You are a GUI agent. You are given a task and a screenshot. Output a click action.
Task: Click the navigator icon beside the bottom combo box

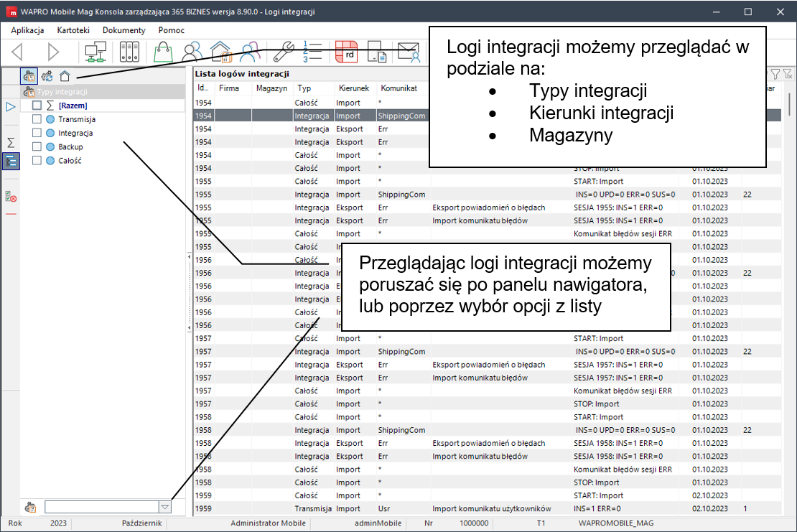pos(30,507)
